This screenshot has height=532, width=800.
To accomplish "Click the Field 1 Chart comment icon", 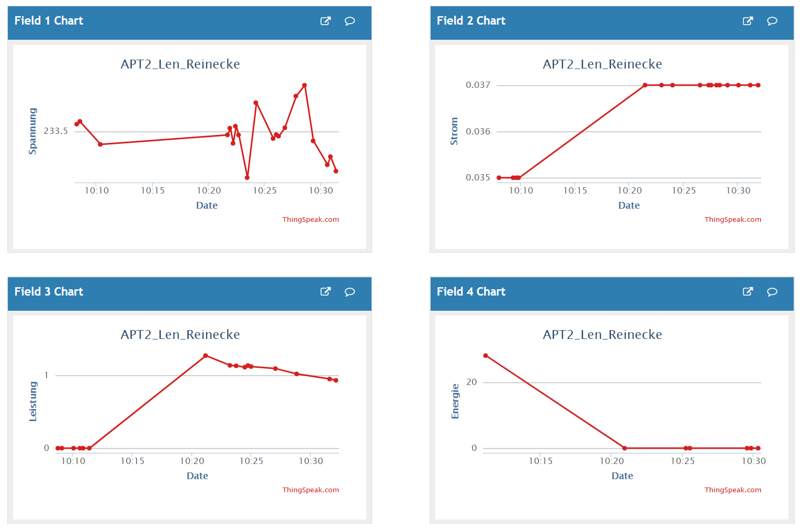I will 350,21.
